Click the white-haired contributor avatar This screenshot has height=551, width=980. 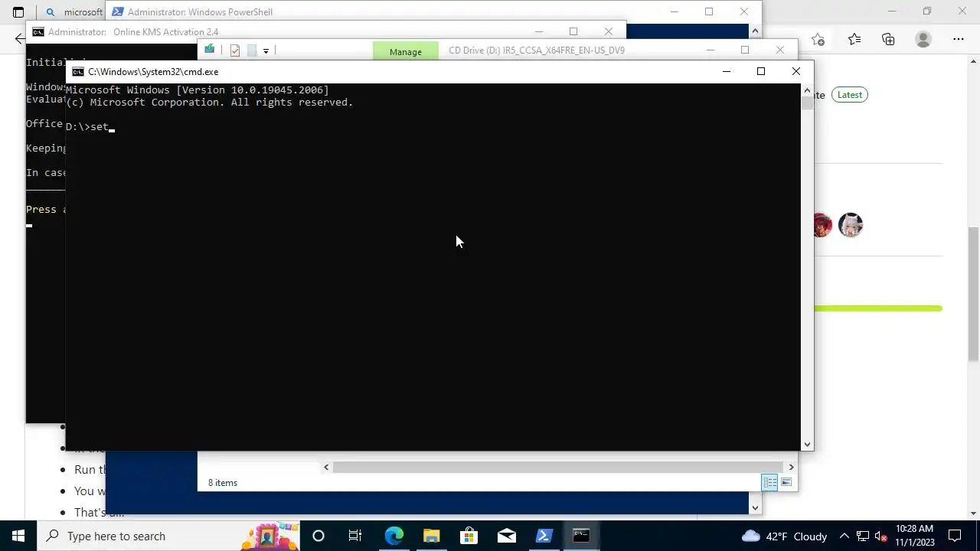(x=851, y=225)
